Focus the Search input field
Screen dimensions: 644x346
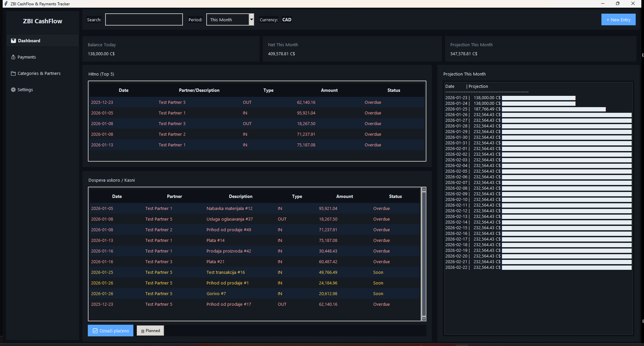[144, 20]
